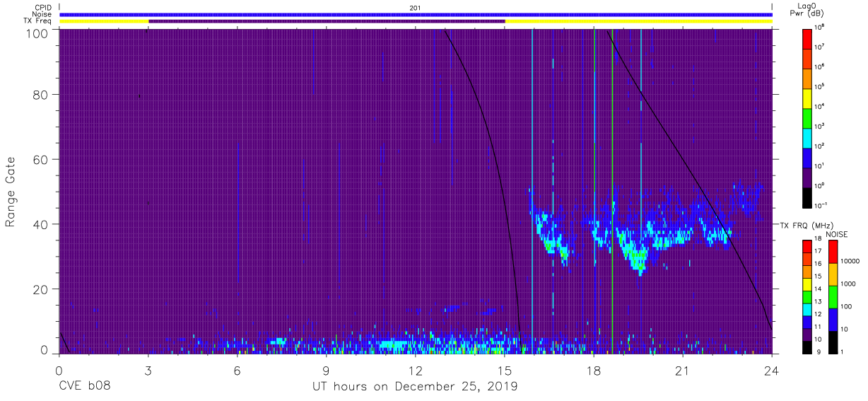The width and height of the screenshot is (868, 401).
Task: Click the bright green vertical line in the plot
Action: tap(612, 191)
